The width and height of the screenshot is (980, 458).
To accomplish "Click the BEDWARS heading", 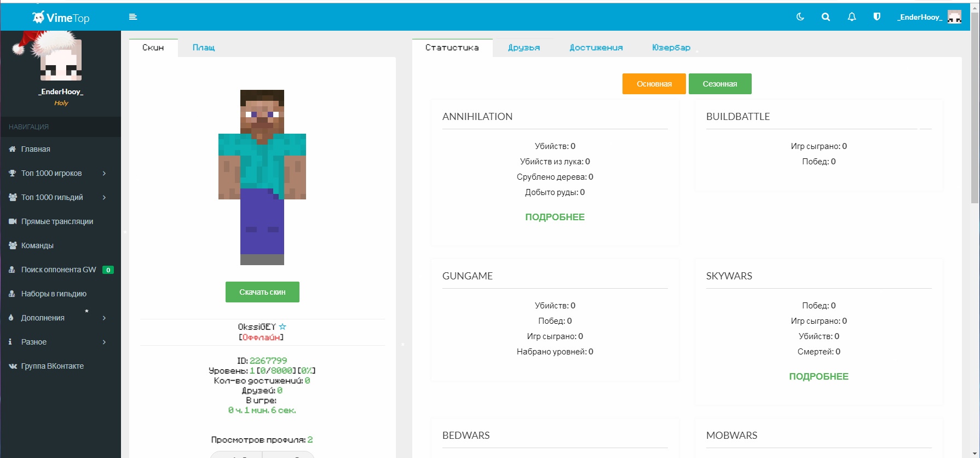I will [x=466, y=436].
